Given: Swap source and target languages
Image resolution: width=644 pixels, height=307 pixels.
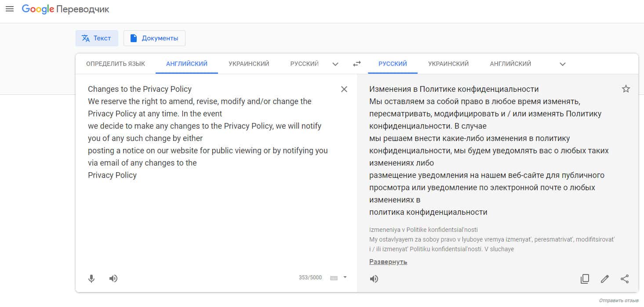Looking at the screenshot, I should click(357, 64).
